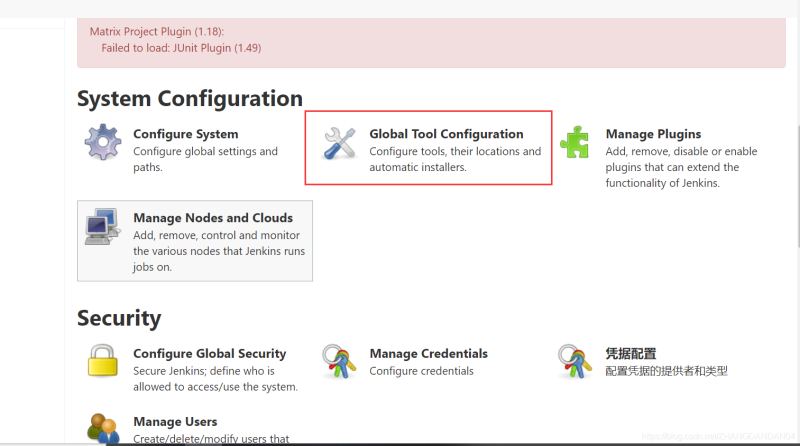800x446 pixels.
Task: Open the 凭据配置 link
Action: 630,354
